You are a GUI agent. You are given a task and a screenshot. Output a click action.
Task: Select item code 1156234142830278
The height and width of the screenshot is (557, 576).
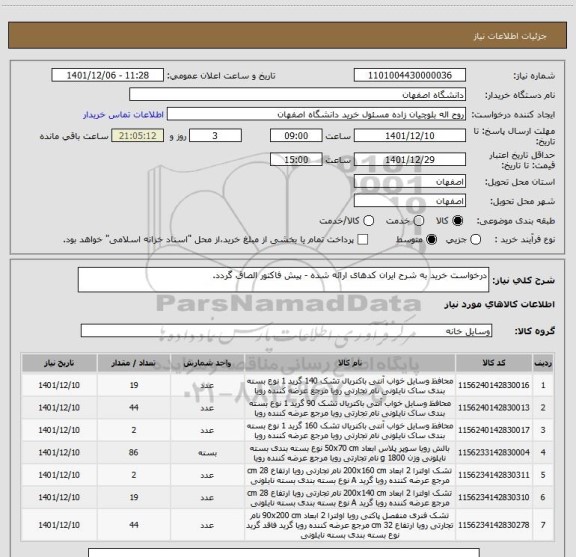pyautogui.click(x=494, y=525)
